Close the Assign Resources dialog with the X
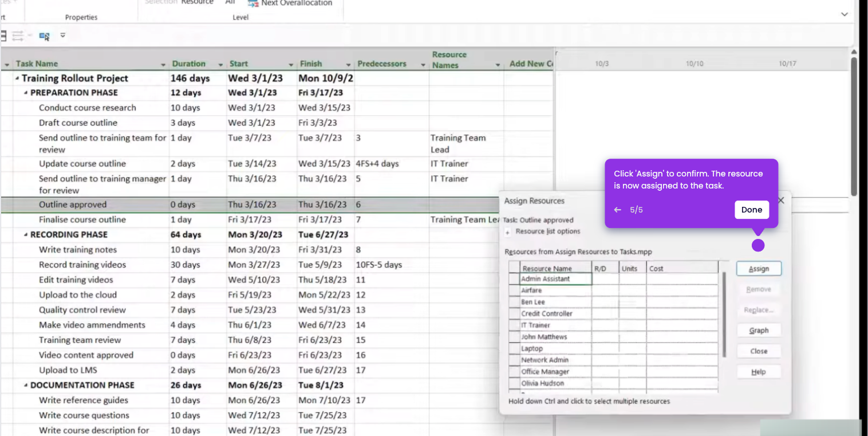 [781, 201]
